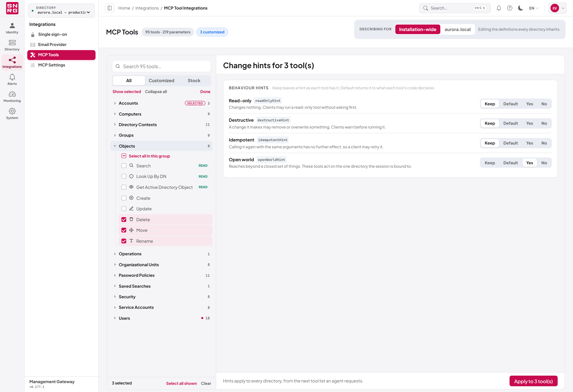Switch to the Customized filter tab

161,81
